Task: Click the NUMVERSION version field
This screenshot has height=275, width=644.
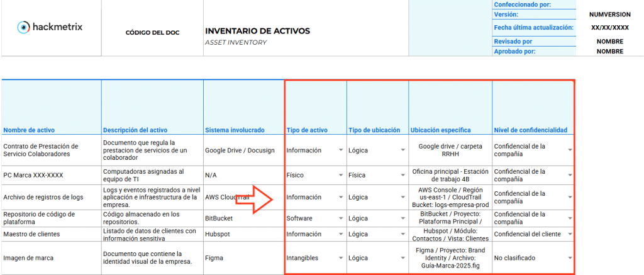Action: tap(609, 14)
